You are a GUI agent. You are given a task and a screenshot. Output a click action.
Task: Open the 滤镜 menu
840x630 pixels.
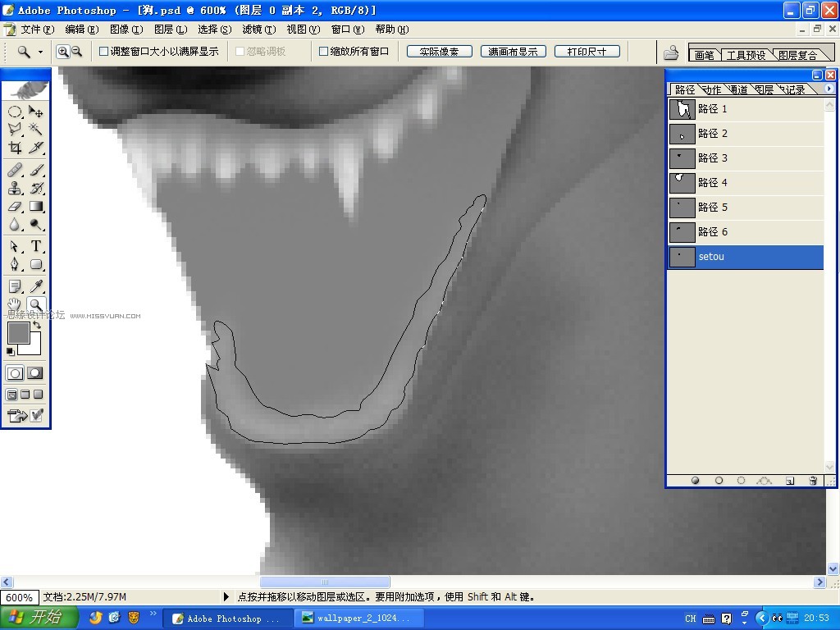(x=258, y=30)
